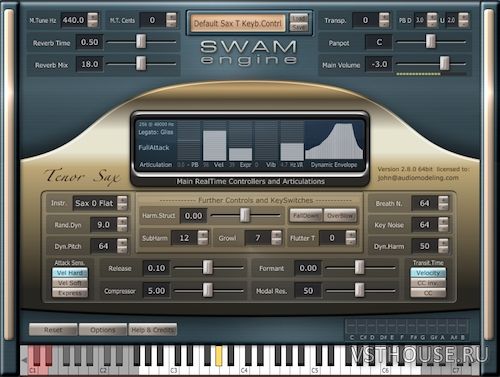
Task: Click the Dyn.Pitch stepper arrows
Action: click(122, 246)
